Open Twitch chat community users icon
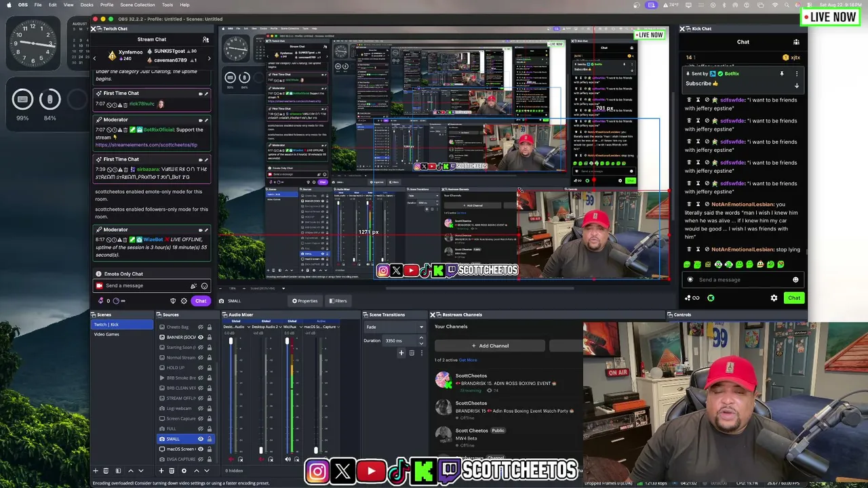This screenshot has height=488, width=868. [x=205, y=39]
